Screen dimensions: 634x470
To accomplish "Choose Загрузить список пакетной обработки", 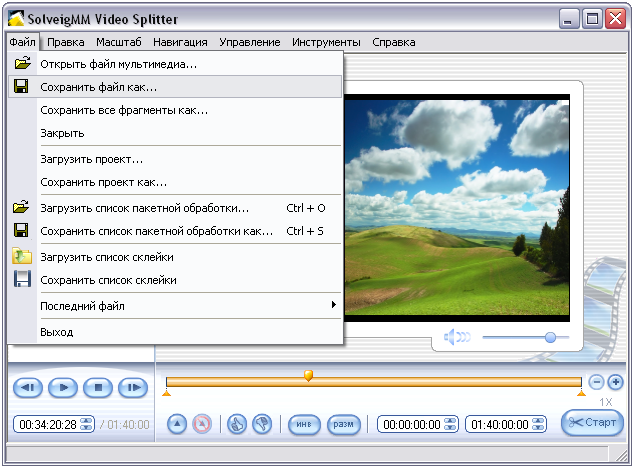I will [x=175, y=208].
